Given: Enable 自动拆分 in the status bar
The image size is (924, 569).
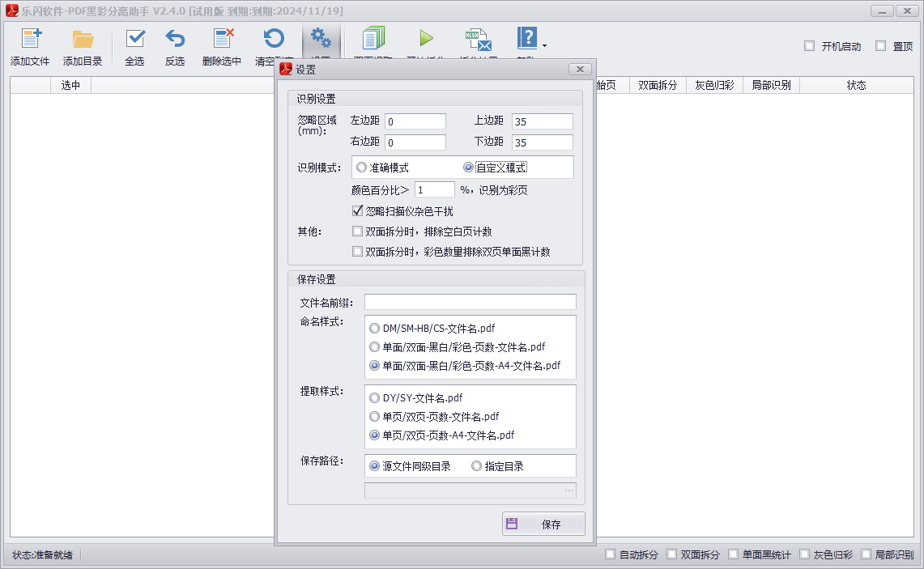Looking at the screenshot, I should tap(610, 554).
